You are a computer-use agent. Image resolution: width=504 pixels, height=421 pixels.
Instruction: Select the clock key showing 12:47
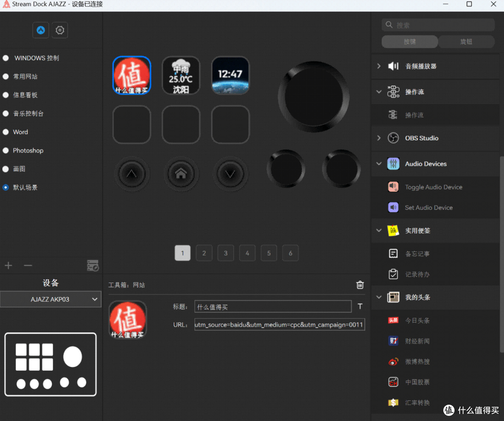230,76
